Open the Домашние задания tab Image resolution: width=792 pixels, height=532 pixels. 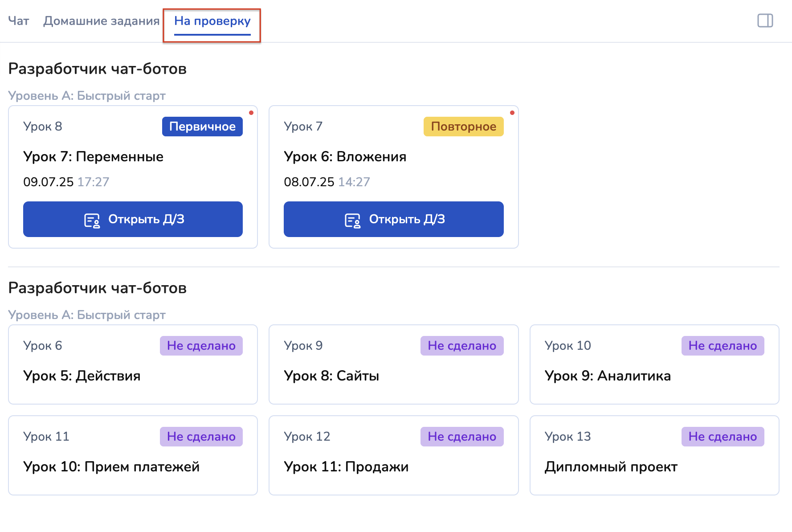coord(101,21)
